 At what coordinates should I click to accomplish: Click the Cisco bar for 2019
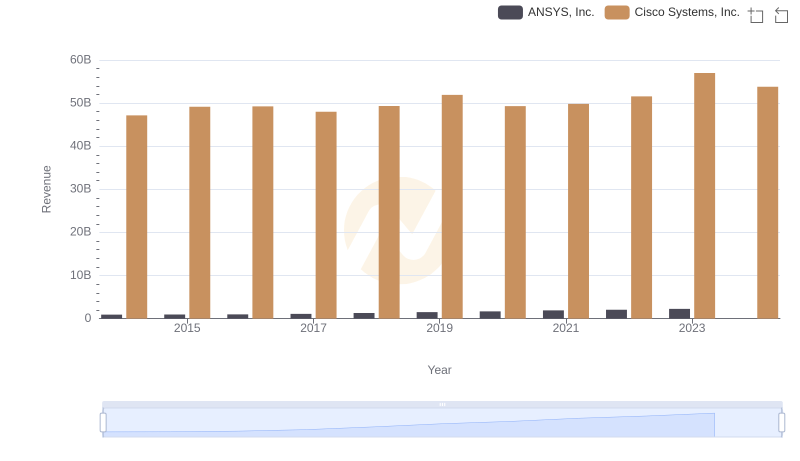point(452,207)
